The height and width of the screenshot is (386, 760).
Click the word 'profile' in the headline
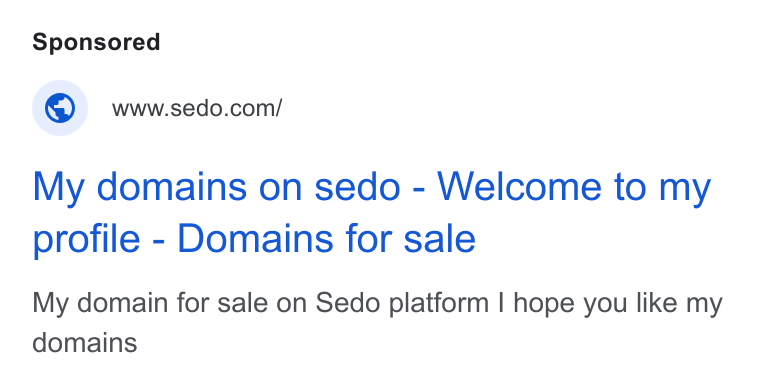86,239
